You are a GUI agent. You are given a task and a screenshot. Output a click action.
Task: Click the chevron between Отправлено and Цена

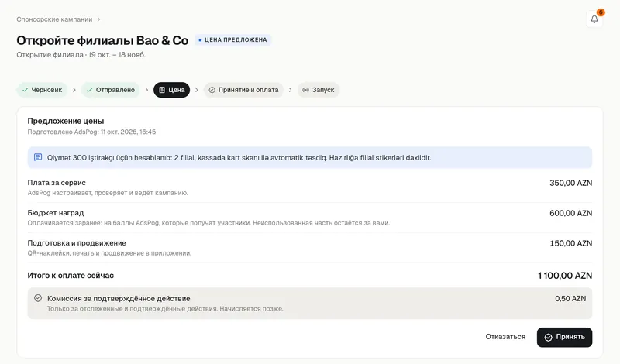(x=146, y=90)
